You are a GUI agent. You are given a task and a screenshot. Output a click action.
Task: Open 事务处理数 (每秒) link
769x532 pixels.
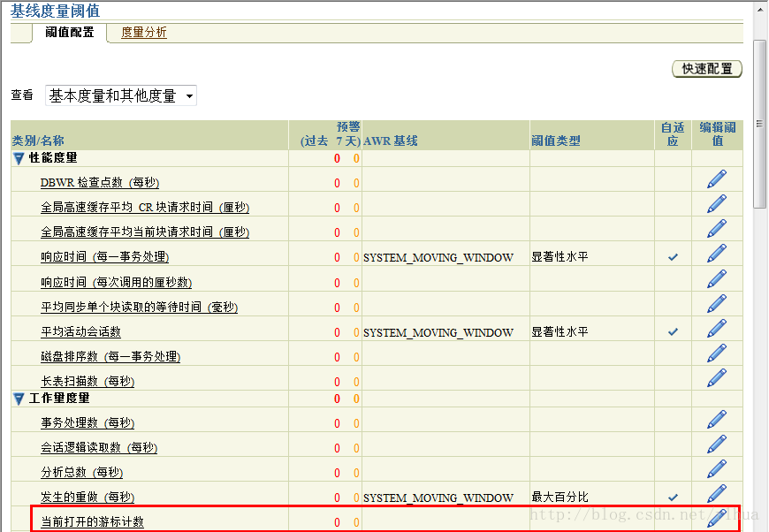88,423
